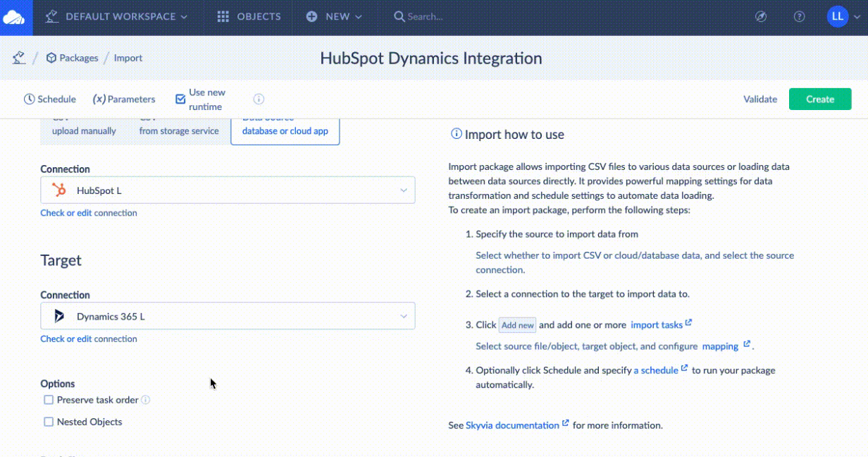
Task: Click the Dynamics 365 connector icon
Action: point(60,315)
